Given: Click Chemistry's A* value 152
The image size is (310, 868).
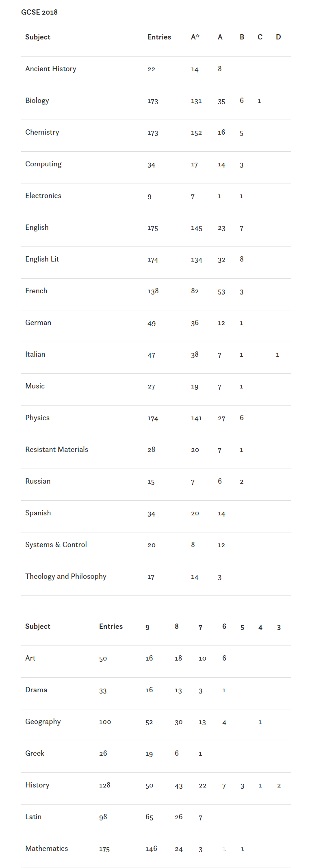Looking at the screenshot, I should 196,133.
